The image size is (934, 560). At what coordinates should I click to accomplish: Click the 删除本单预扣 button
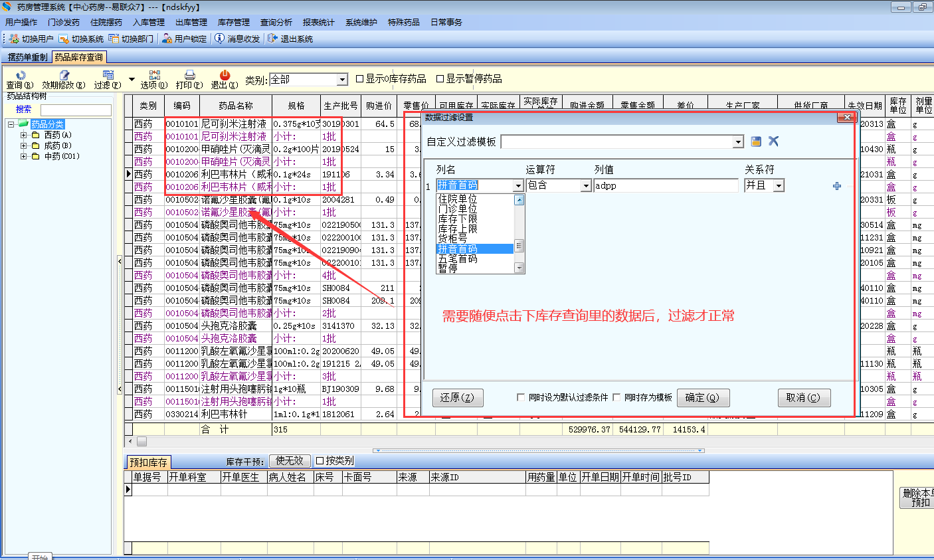click(x=917, y=498)
